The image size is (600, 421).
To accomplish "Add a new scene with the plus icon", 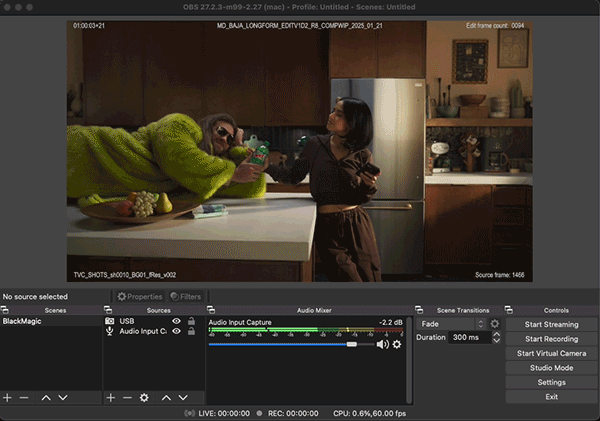I will (7, 398).
